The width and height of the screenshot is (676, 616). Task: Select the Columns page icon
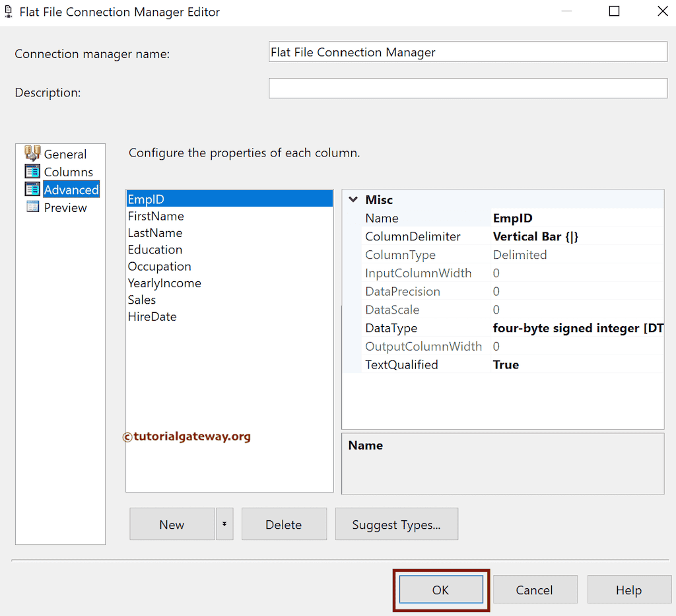tap(32, 172)
